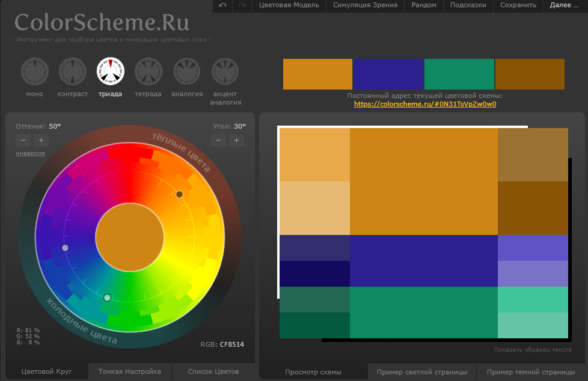The width and height of the screenshot is (588, 381).
Task: Click the инверсия link
Action: click(x=30, y=153)
